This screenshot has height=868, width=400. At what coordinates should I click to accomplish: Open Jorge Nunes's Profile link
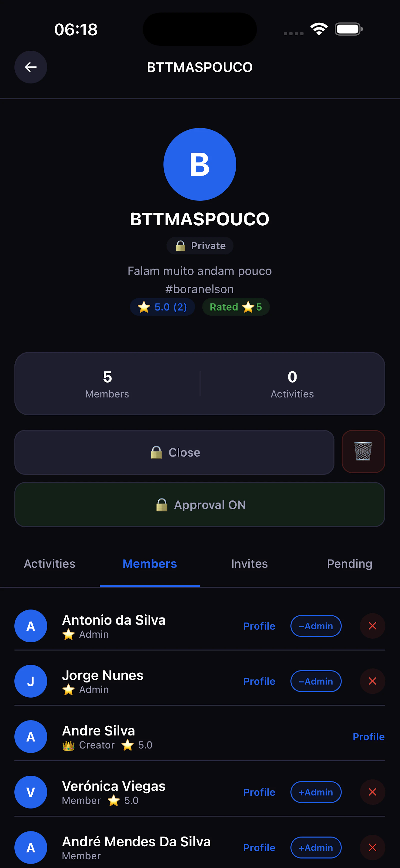tap(259, 681)
